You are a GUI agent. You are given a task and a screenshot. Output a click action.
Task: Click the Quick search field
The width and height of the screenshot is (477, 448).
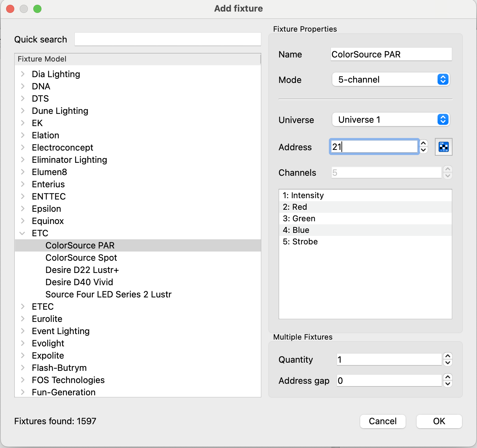(x=167, y=39)
